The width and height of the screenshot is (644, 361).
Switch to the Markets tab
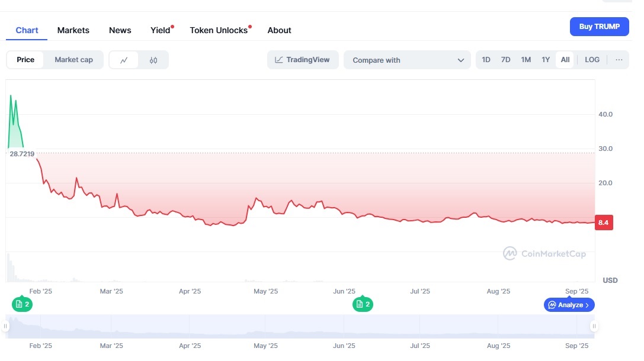coord(73,30)
